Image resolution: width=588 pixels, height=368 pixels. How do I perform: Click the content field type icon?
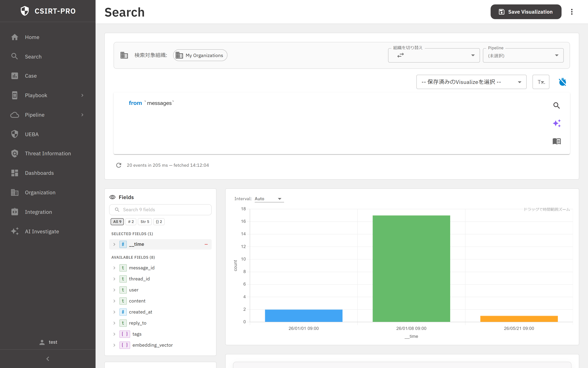123,301
